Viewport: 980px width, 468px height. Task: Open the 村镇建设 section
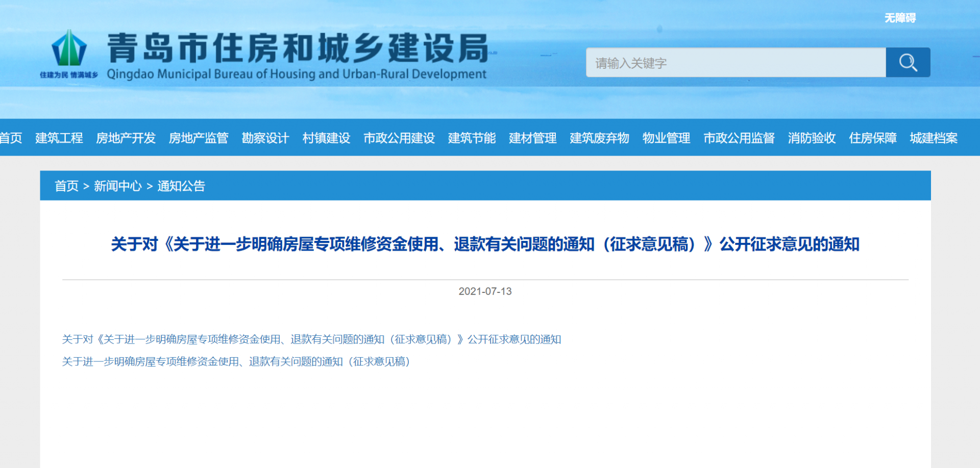326,138
